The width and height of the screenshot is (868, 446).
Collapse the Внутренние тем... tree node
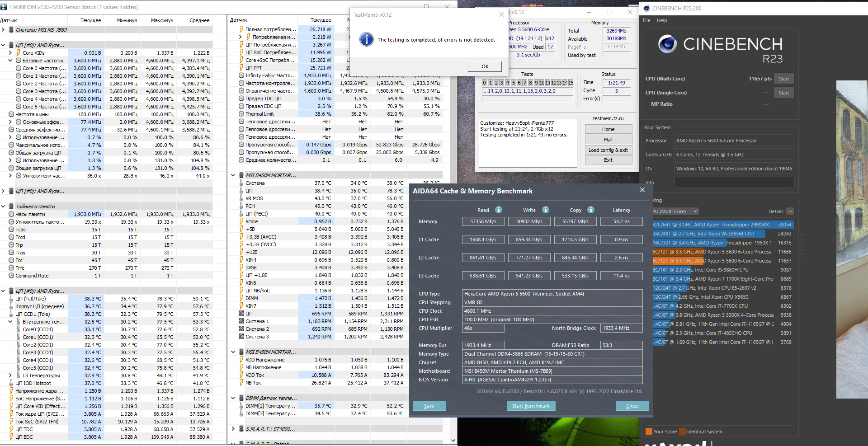pyautogui.click(x=10, y=322)
